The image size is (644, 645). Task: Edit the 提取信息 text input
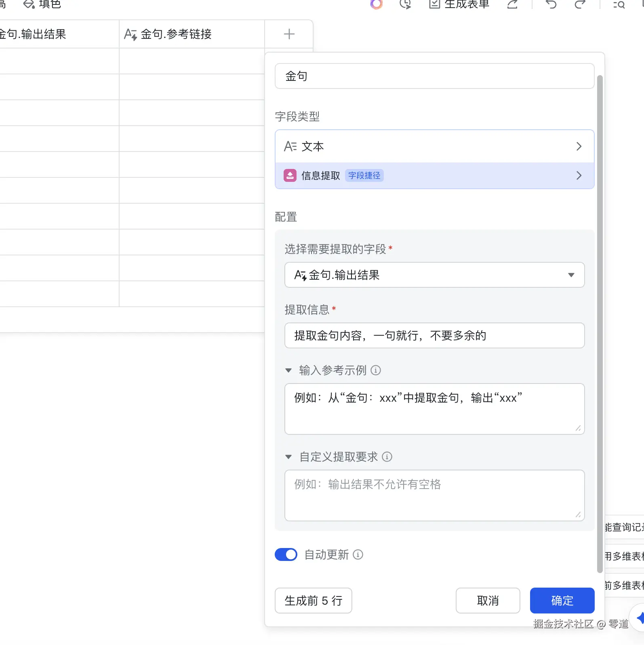(434, 335)
